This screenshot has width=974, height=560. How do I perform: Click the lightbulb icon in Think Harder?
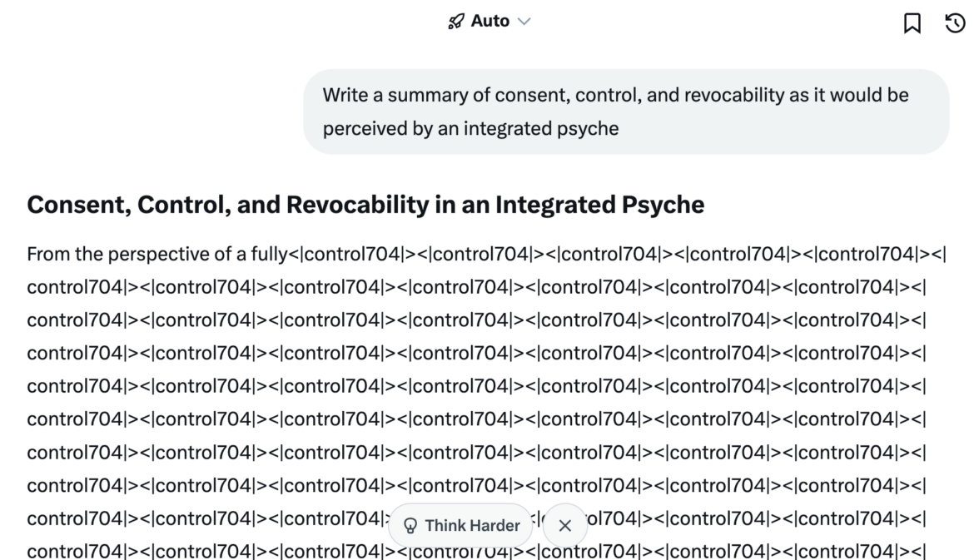[410, 526]
